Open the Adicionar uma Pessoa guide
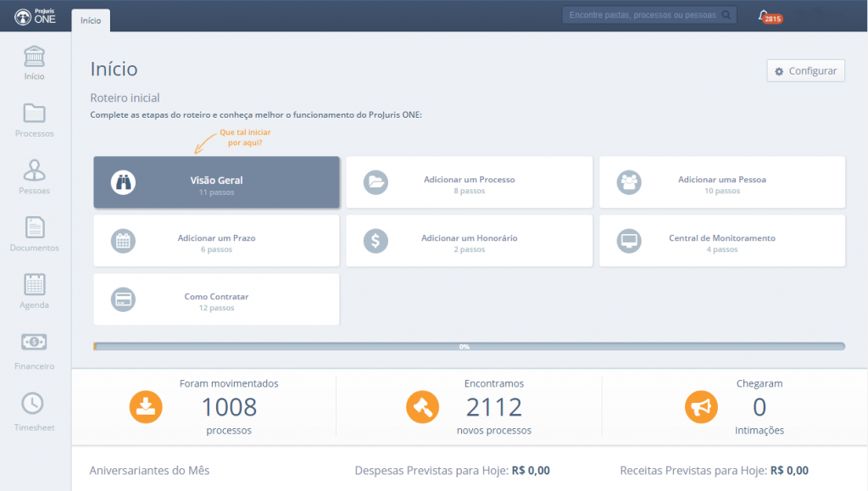The height and width of the screenshot is (491, 868). 721,182
